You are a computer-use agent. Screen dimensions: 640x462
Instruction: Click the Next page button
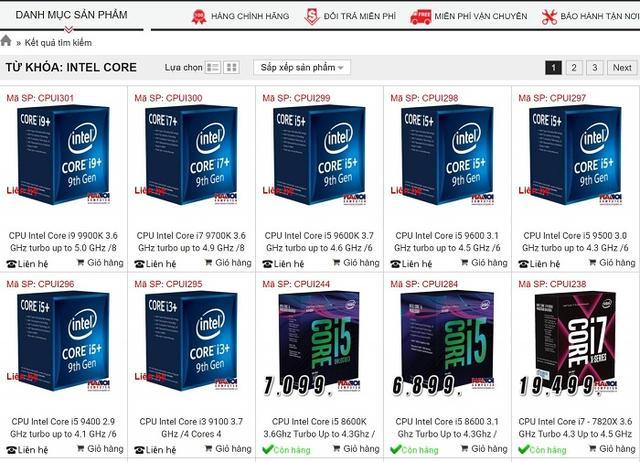[x=622, y=68]
